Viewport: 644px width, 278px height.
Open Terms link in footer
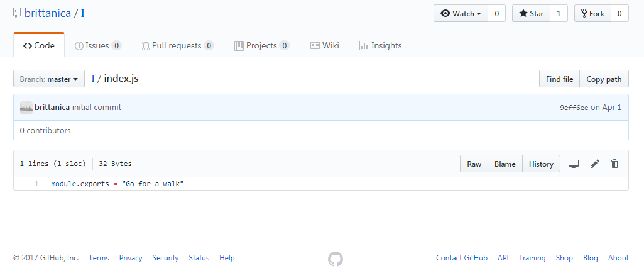pyautogui.click(x=99, y=258)
